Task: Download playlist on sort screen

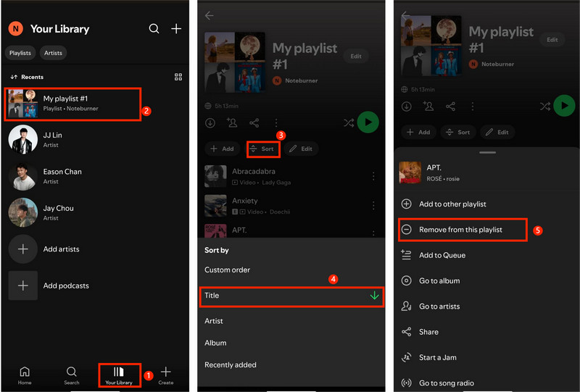Action: pyautogui.click(x=210, y=122)
